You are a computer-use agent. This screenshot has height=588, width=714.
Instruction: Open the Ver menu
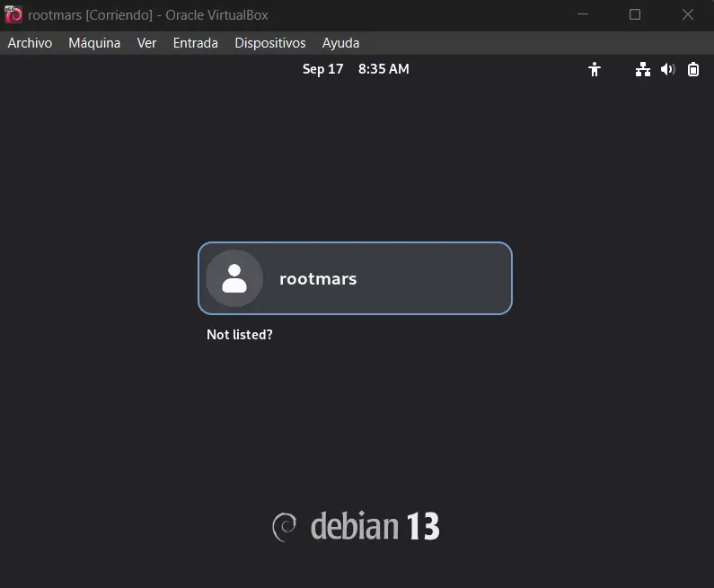tap(146, 43)
